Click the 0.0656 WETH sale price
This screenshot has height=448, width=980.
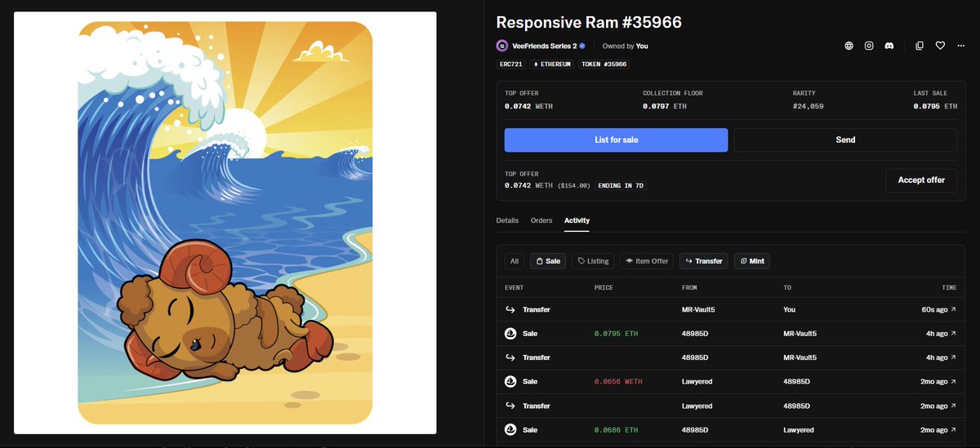pyautogui.click(x=618, y=382)
